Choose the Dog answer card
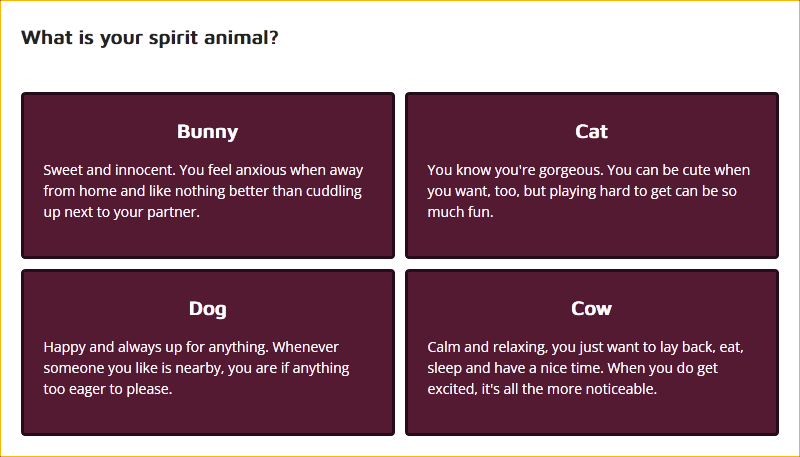This screenshot has height=457, width=800. click(x=208, y=352)
